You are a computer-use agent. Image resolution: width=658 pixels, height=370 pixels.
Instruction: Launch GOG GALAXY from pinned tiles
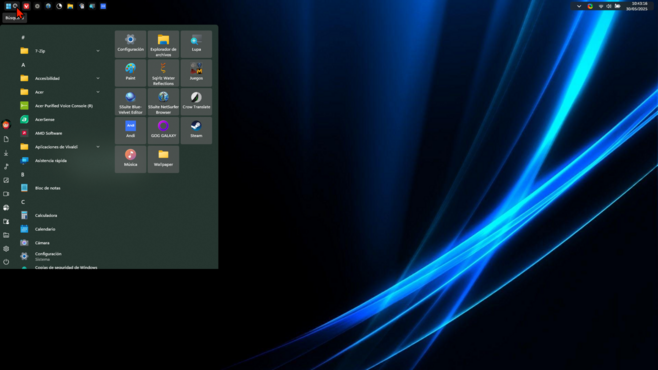pyautogui.click(x=163, y=130)
